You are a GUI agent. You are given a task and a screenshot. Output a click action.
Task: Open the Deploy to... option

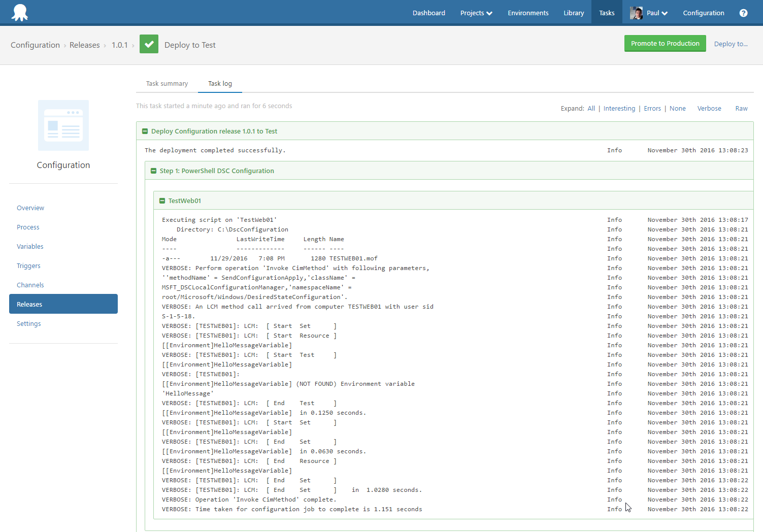click(x=731, y=44)
